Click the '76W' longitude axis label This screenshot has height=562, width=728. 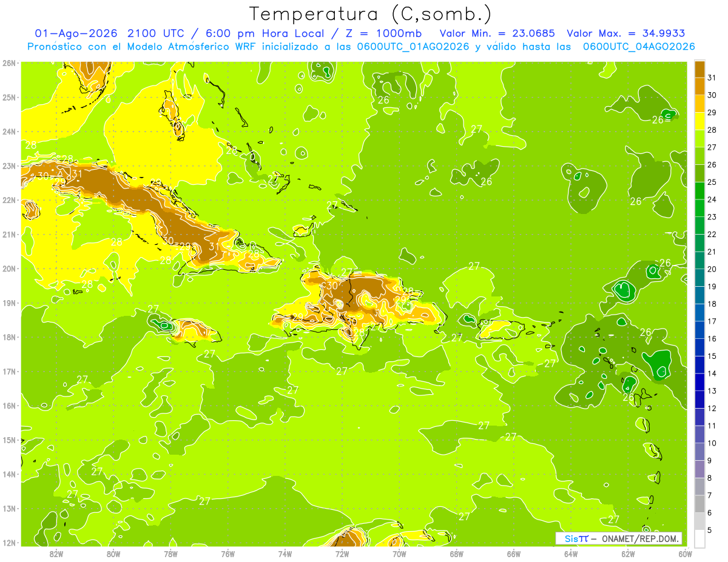[x=228, y=554]
